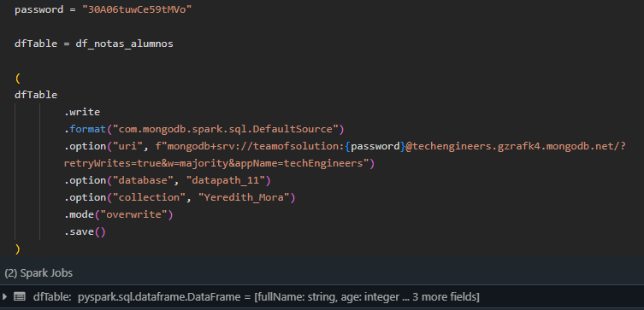
Task: Click "com.mongodb.spark.sql.DefaultSource" format string
Action: click(x=225, y=129)
